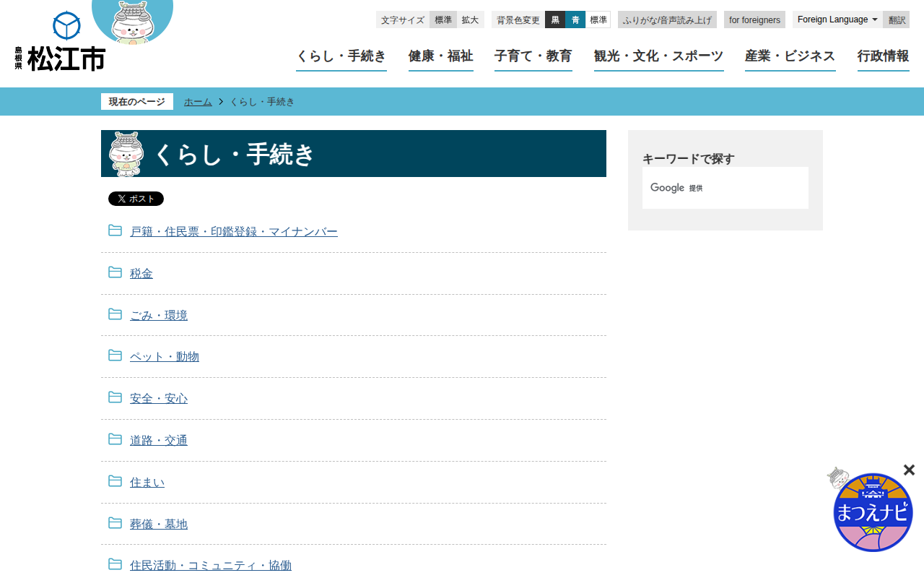Switch background color to 青

click(575, 20)
